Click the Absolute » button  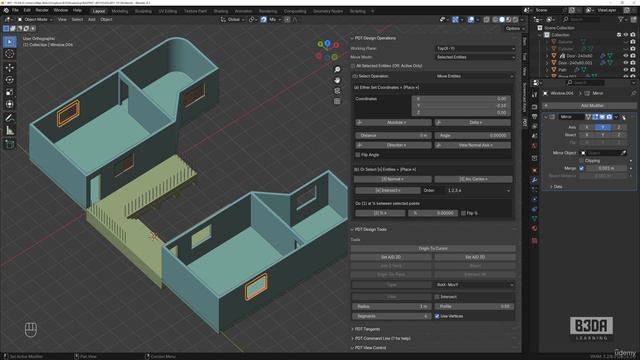point(393,122)
